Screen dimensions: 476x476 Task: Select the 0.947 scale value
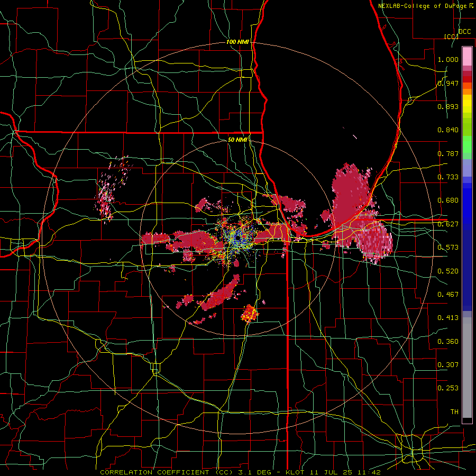coord(448,83)
